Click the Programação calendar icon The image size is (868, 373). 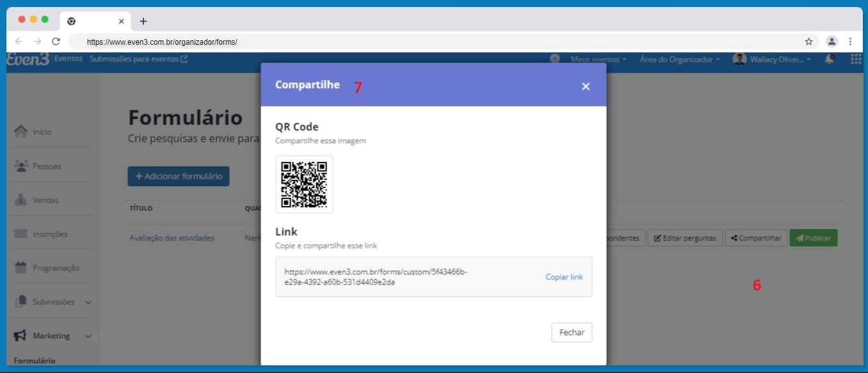click(x=21, y=267)
